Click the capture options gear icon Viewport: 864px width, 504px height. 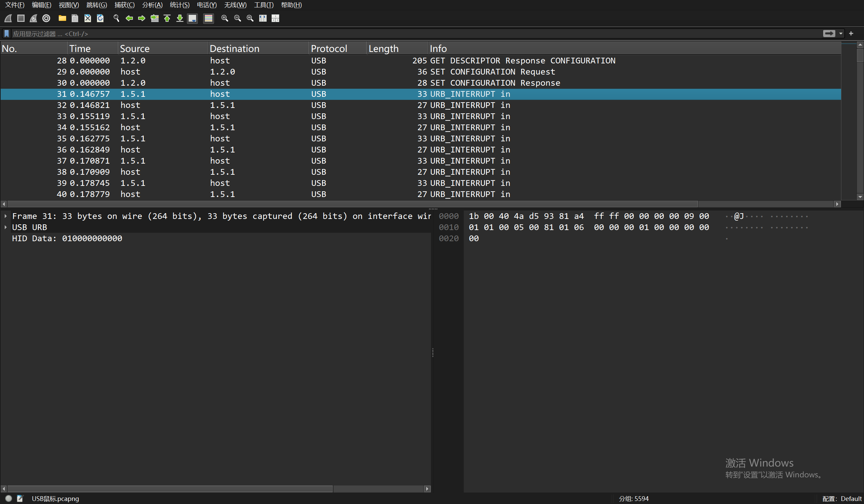click(46, 18)
